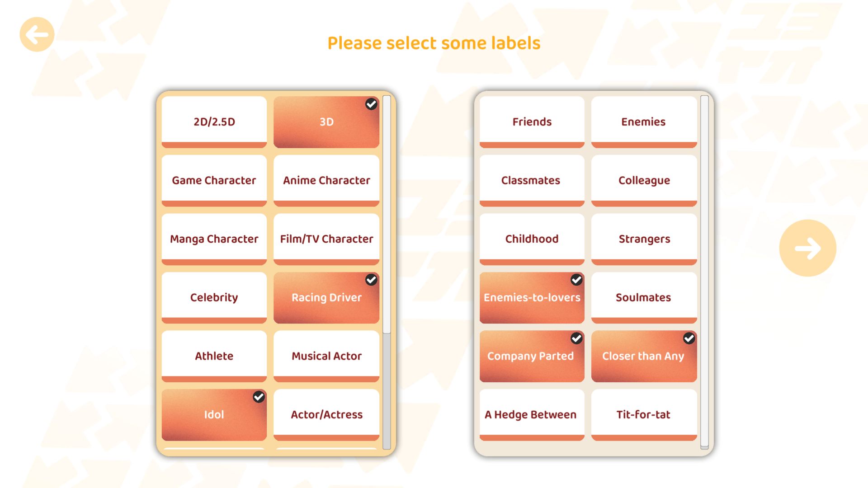
Task: Uncheck the Racing Driver label
Action: coord(326,297)
